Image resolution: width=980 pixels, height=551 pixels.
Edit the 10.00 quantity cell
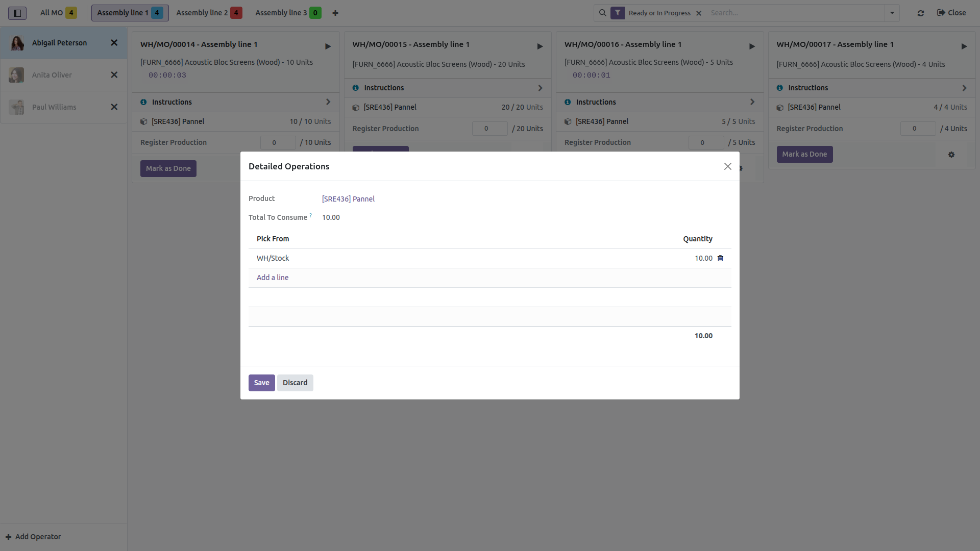pyautogui.click(x=703, y=258)
